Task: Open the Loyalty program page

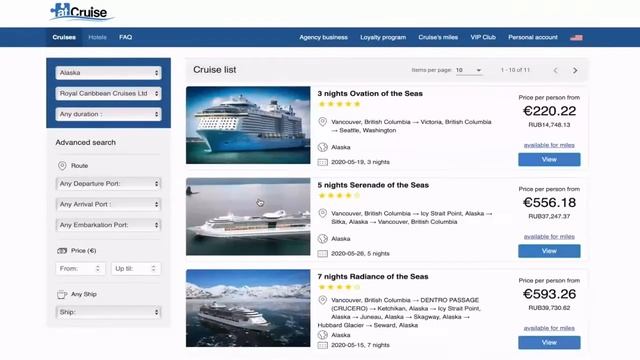Action: 383,37
